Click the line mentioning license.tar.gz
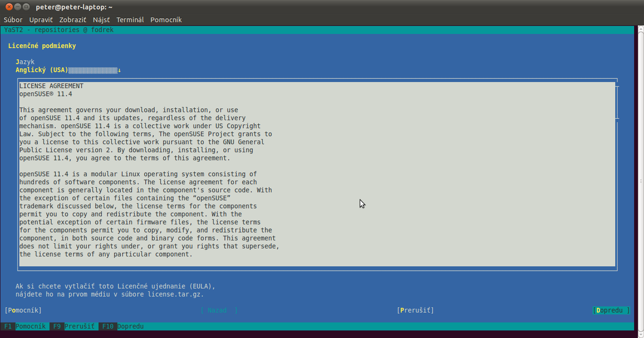 pyautogui.click(x=110, y=294)
